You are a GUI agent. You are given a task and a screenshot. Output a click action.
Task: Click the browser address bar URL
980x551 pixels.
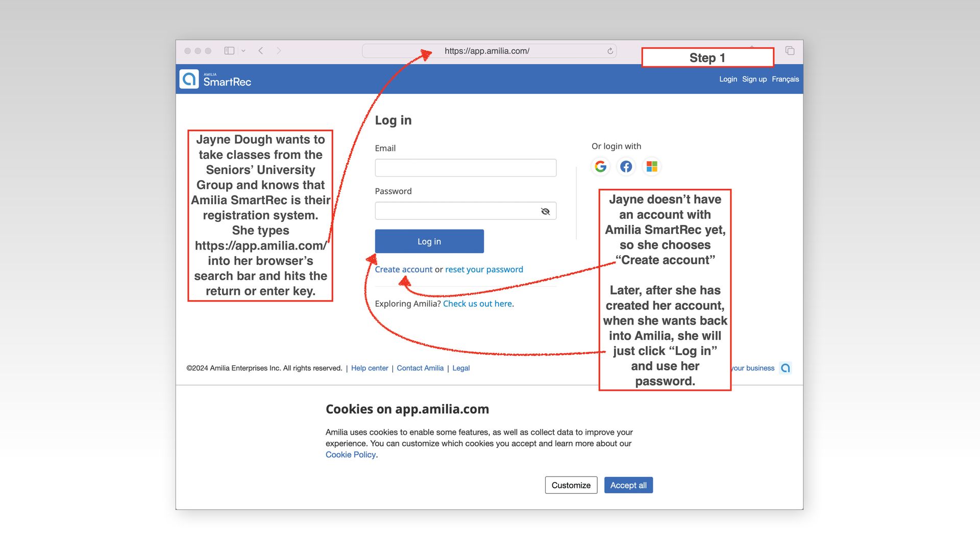click(x=487, y=51)
